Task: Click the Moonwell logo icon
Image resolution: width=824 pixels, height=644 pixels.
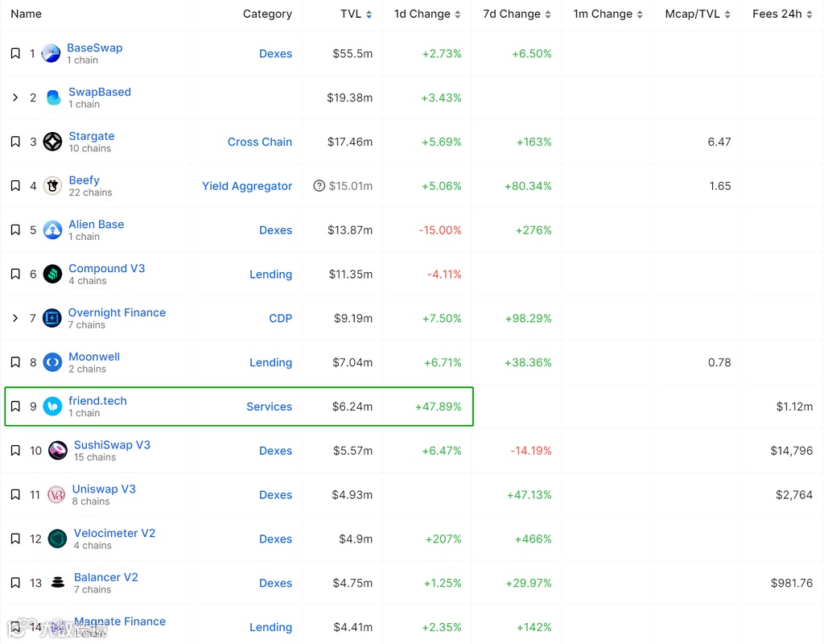Action: pyautogui.click(x=52, y=363)
